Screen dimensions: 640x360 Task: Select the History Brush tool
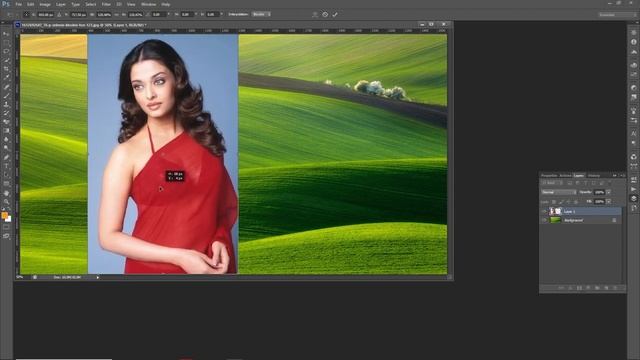(x=6, y=113)
